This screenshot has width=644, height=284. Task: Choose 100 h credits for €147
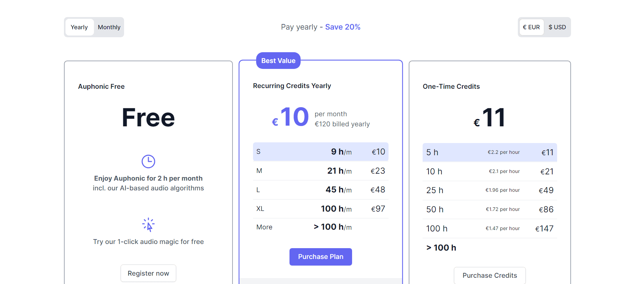489,229
